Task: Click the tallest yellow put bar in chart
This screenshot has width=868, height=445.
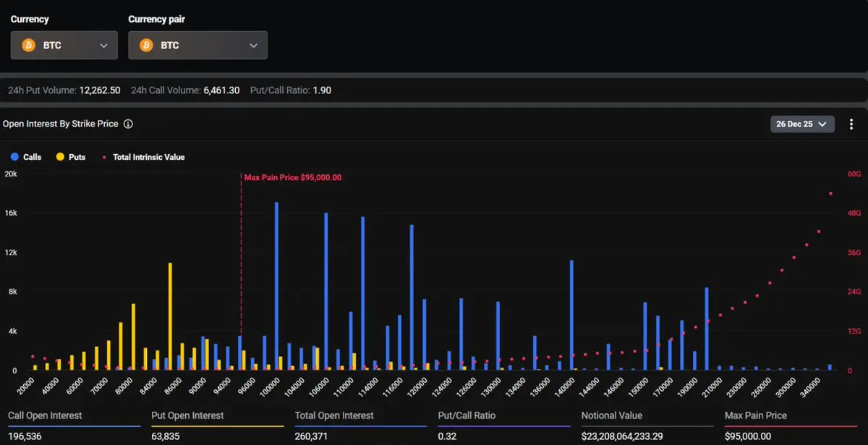Action: pyautogui.click(x=171, y=316)
